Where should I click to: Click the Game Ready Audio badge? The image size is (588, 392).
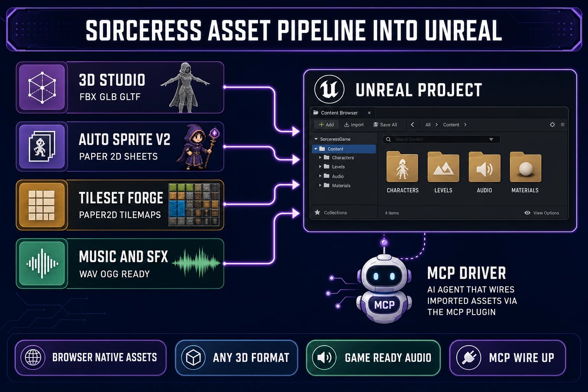[x=373, y=358]
